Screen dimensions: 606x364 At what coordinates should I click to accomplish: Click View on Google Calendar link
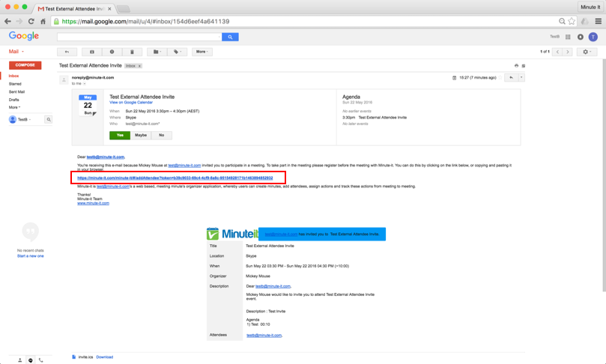(131, 103)
